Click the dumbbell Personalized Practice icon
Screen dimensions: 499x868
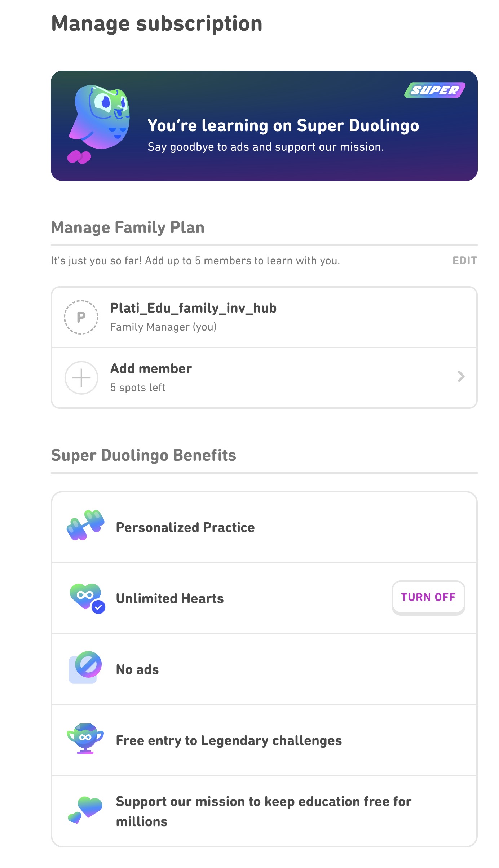85,525
